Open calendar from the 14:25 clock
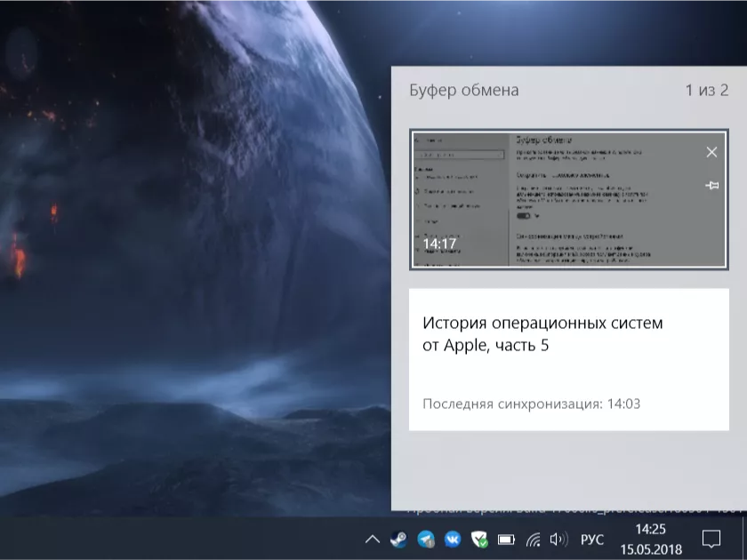The height and width of the screenshot is (560, 747). tap(650, 539)
